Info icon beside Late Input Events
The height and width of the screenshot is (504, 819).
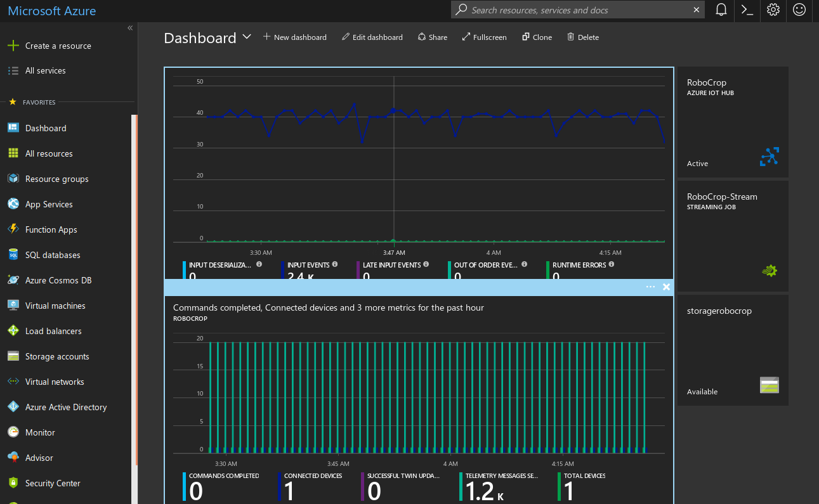point(426,264)
